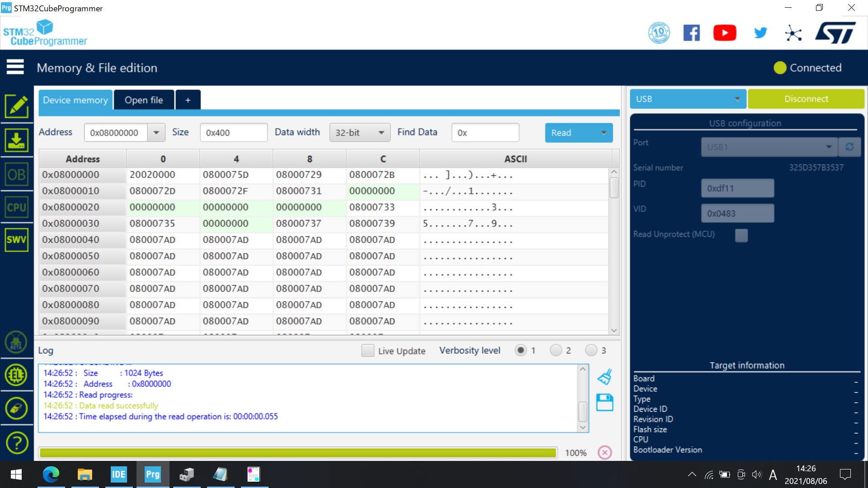Select verbosity level 1
Screen dimensions: 868x488
point(521,350)
